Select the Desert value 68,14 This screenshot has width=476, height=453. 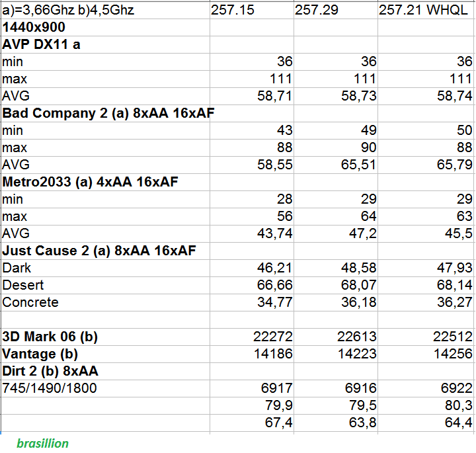click(x=426, y=286)
